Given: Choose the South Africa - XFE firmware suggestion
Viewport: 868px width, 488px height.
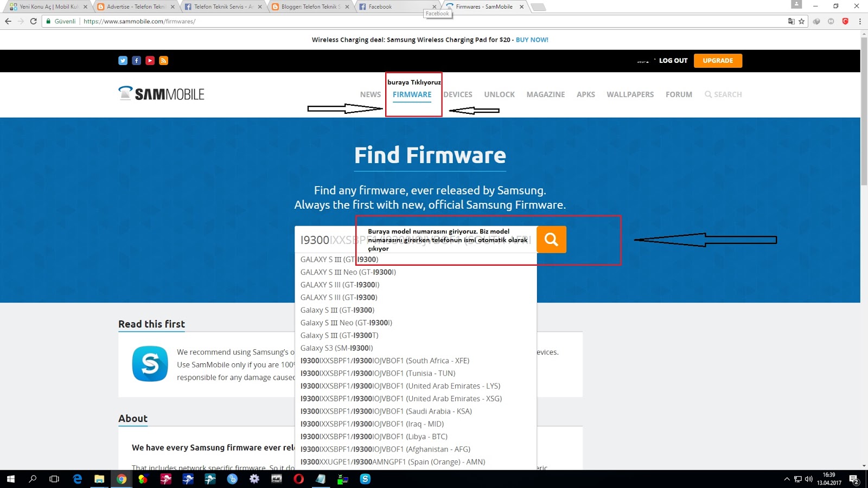Looking at the screenshot, I should coord(385,361).
